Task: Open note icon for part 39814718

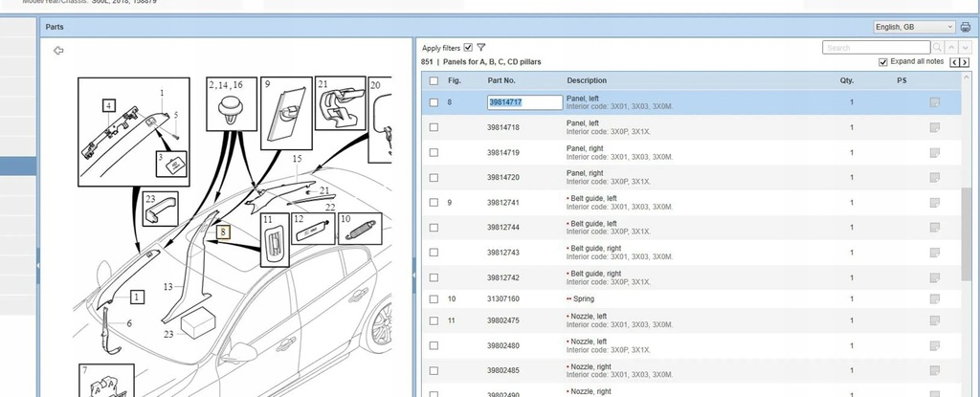Action: [934, 127]
